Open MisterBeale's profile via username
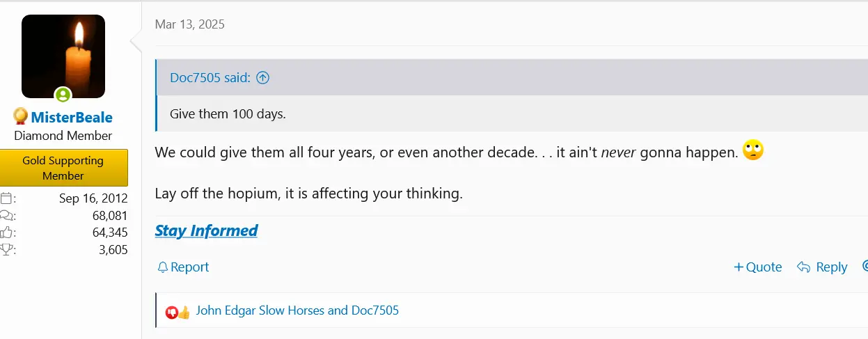The width and height of the screenshot is (868, 339). (x=72, y=117)
